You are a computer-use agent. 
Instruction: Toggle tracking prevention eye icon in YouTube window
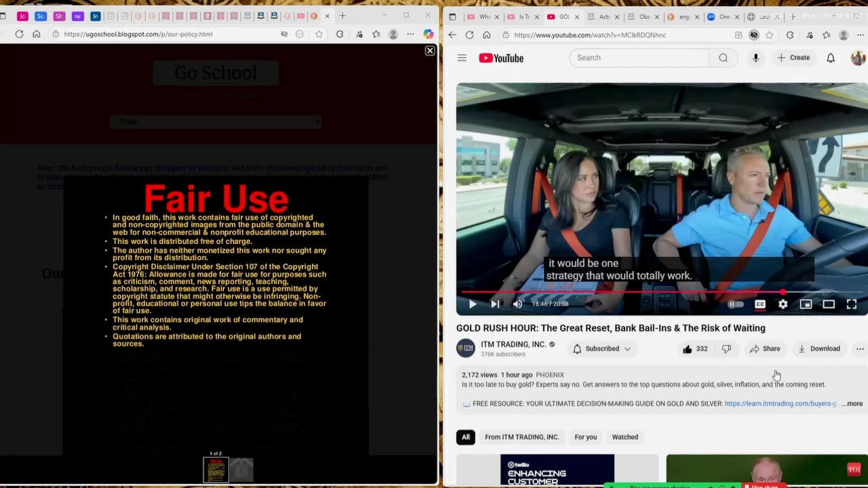[x=754, y=35]
